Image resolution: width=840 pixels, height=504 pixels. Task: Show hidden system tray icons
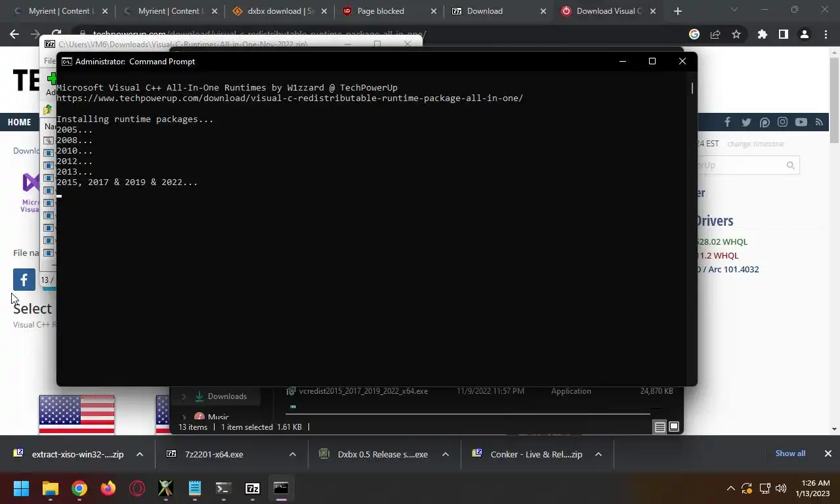(x=730, y=488)
